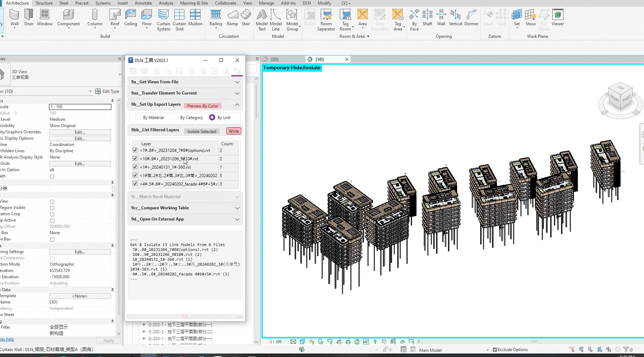Screen dimensions: 644x357
Task: Select the Stair tool
Action: (246, 18)
